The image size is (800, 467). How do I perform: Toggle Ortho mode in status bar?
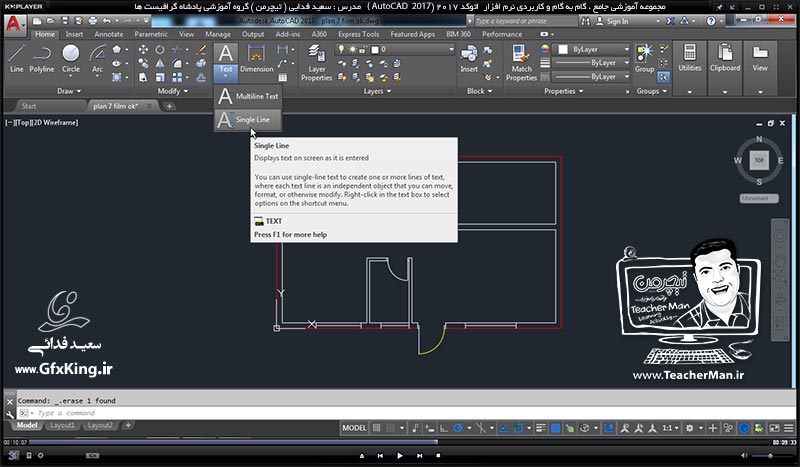444,428
